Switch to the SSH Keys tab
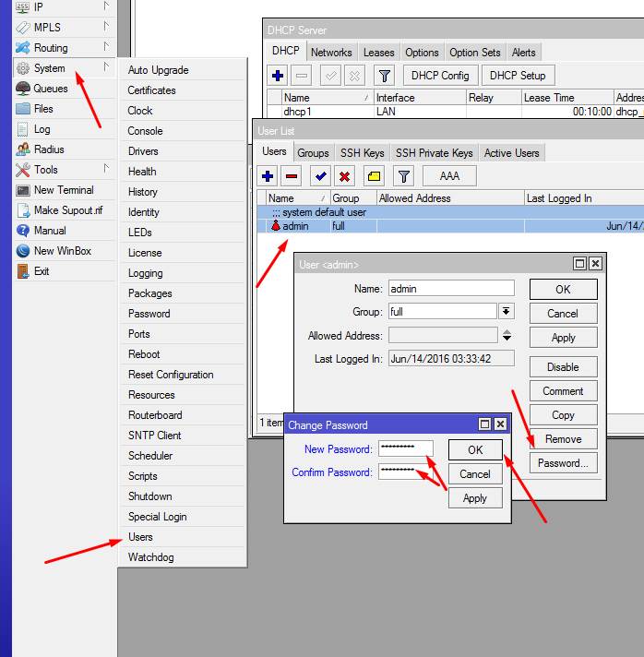 pos(362,153)
